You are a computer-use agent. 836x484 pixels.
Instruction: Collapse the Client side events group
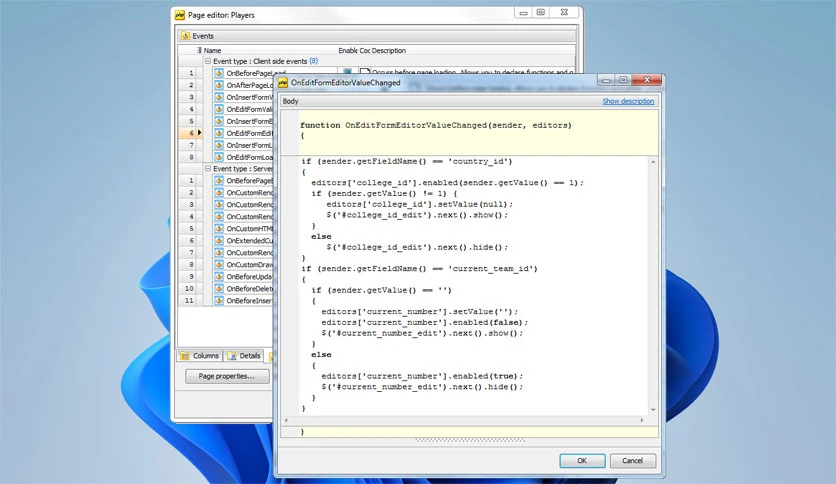(x=208, y=61)
